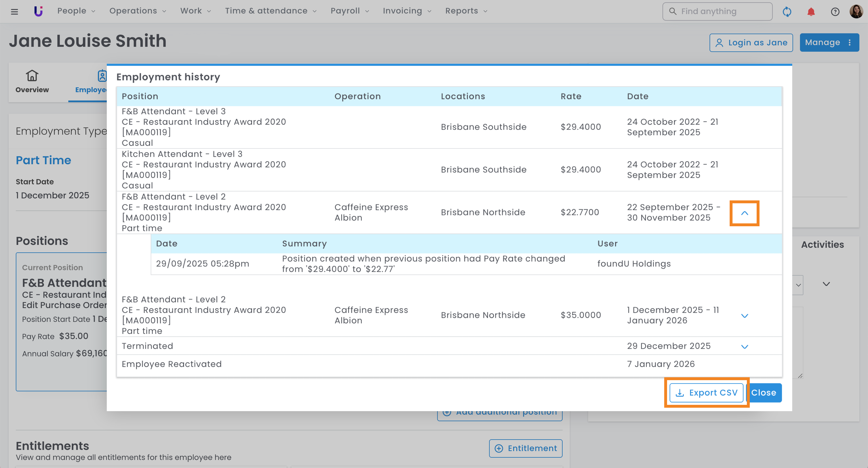Screen dimensions: 868x468
Task: Click the foundU logo icon
Action: pos(38,11)
